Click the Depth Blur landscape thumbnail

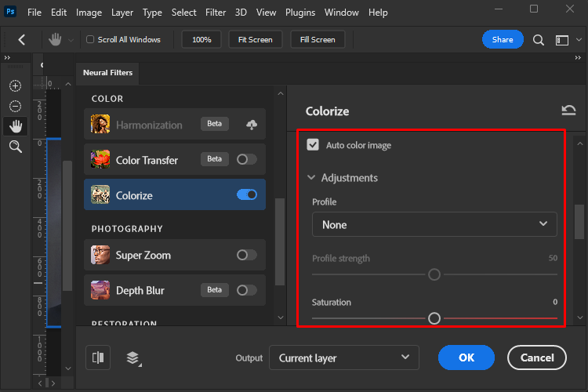[100, 290]
